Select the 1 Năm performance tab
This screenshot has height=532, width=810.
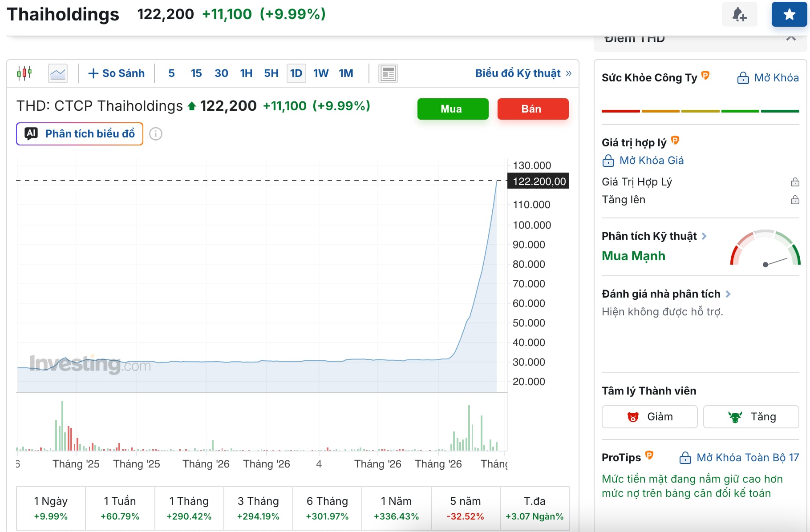[396, 508]
